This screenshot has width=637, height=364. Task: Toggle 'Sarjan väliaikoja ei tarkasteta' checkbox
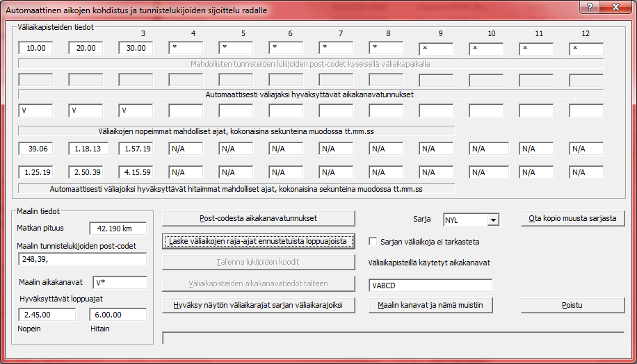(x=373, y=242)
